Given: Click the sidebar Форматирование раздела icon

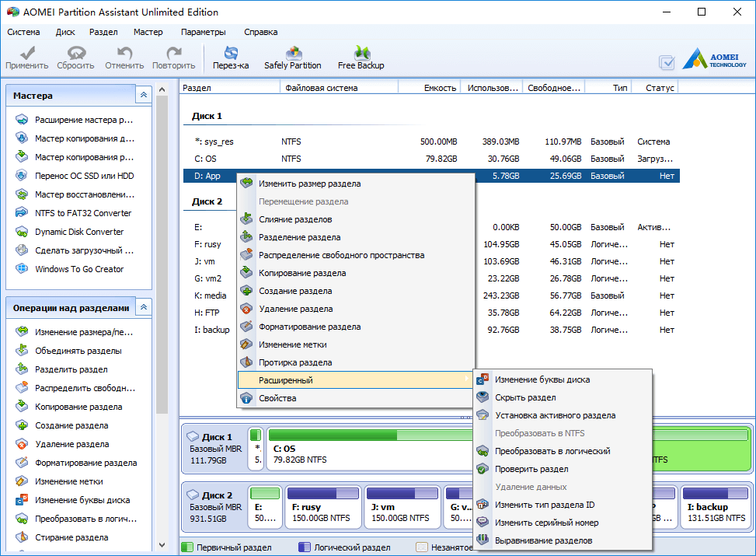Looking at the screenshot, I should pos(22,463).
